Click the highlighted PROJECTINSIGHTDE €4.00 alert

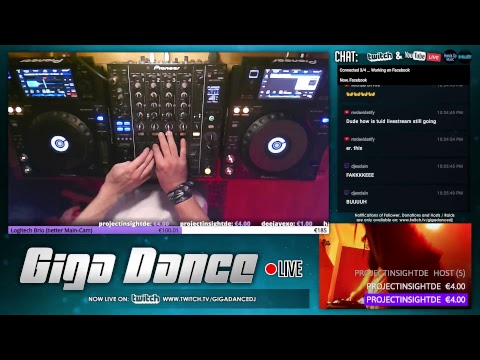416,300
